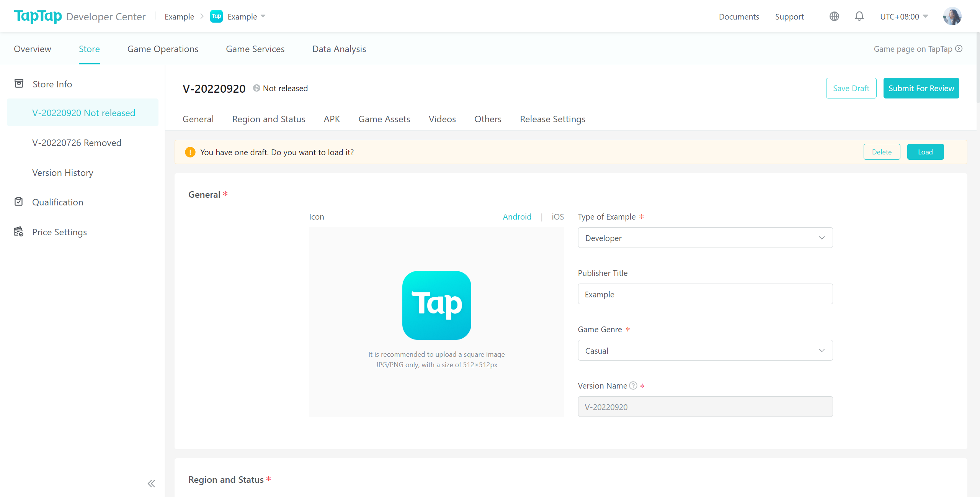Click the Submit For Review button

[921, 88]
